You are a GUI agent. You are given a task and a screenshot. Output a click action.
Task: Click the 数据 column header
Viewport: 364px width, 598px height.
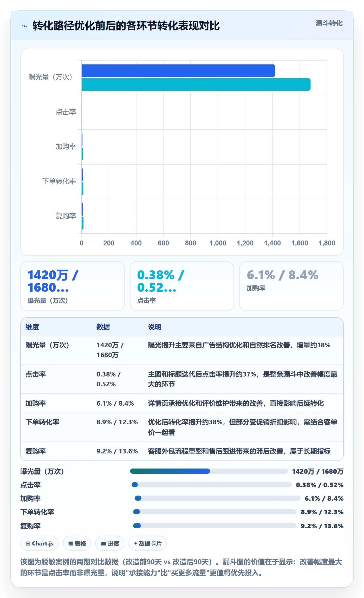103,327
